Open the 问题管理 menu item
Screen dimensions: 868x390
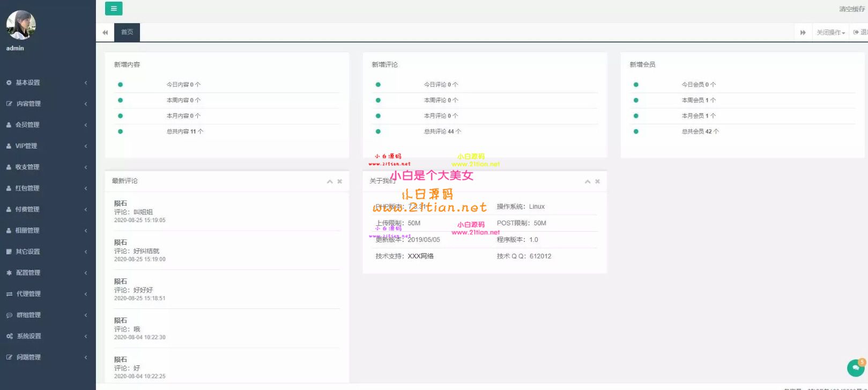click(x=48, y=357)
